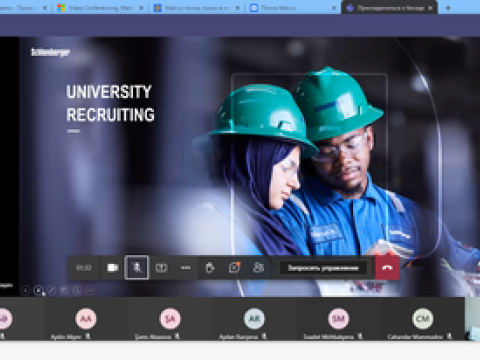480x360 pixels.
Task: Select the active Teams meeting tab
Action: click(390, 8)
